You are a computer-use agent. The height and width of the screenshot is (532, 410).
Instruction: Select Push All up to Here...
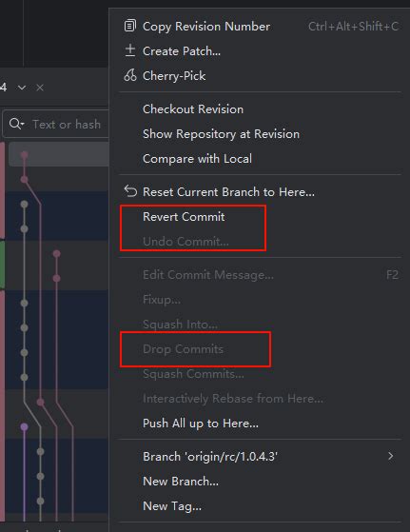pos(201,424)
